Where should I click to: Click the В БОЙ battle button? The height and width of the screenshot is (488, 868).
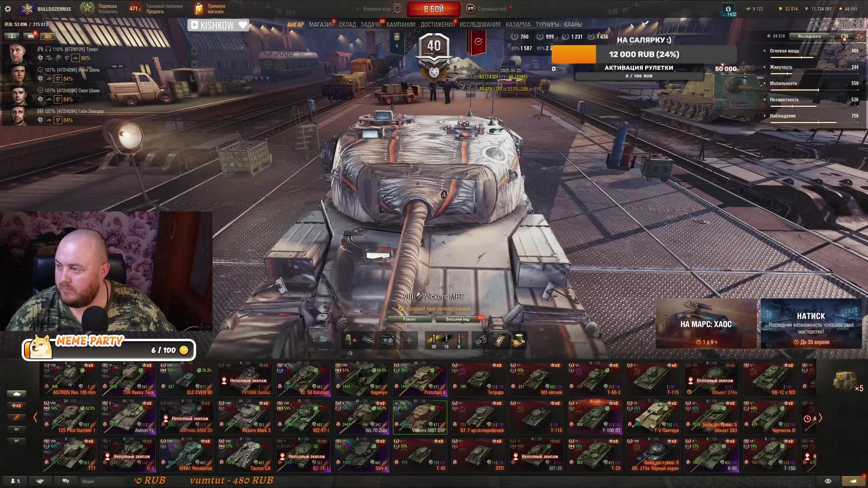[x=434, y=9]
